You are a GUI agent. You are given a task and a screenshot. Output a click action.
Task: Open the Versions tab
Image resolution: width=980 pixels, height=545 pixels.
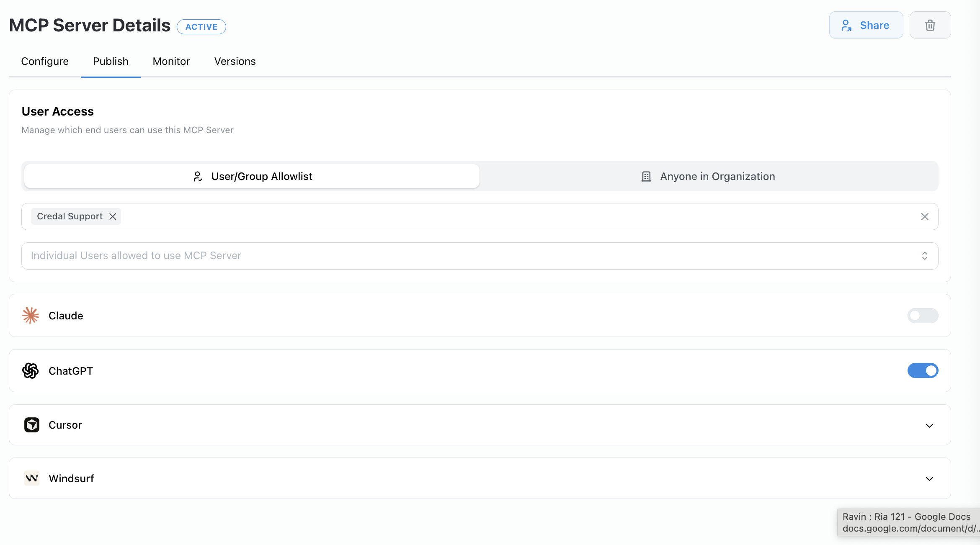(x=235, y=61)
